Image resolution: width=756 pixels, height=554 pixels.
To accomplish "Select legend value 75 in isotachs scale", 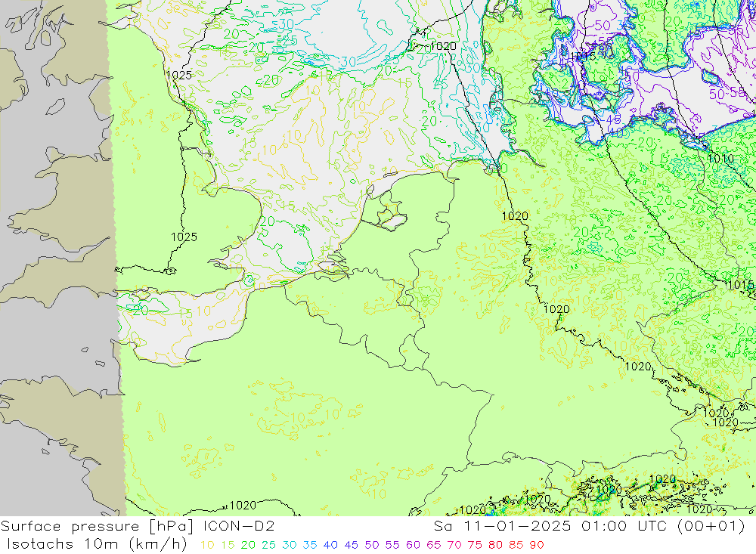I will (x=475, y=545).
